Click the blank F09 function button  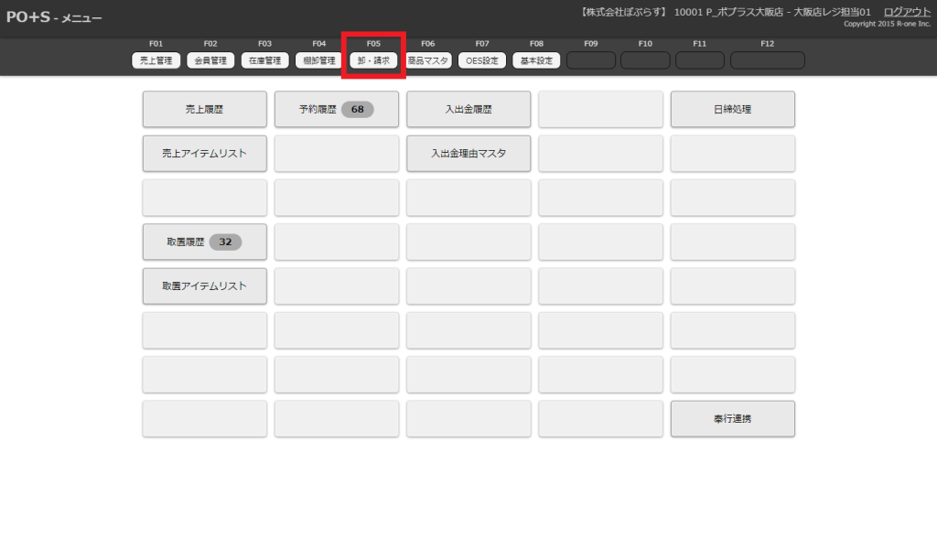(x=590, y=61)
